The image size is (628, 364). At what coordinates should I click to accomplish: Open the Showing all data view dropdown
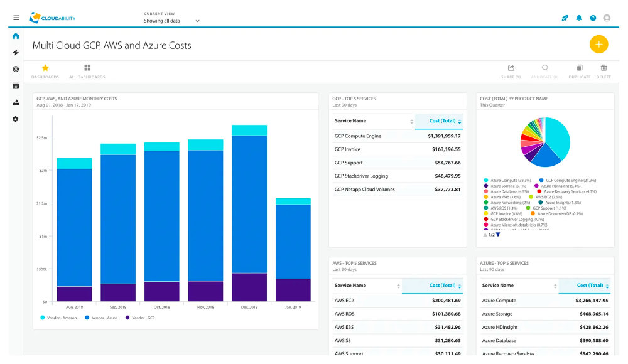170,20
